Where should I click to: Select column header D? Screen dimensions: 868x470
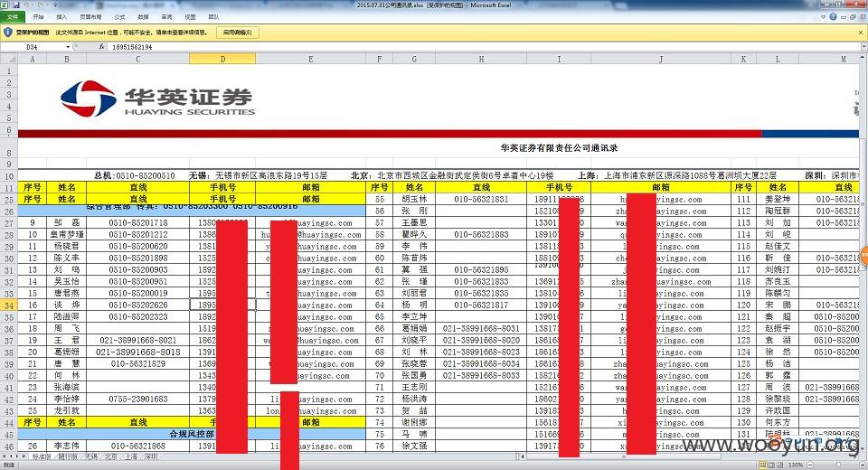[222, 59]
